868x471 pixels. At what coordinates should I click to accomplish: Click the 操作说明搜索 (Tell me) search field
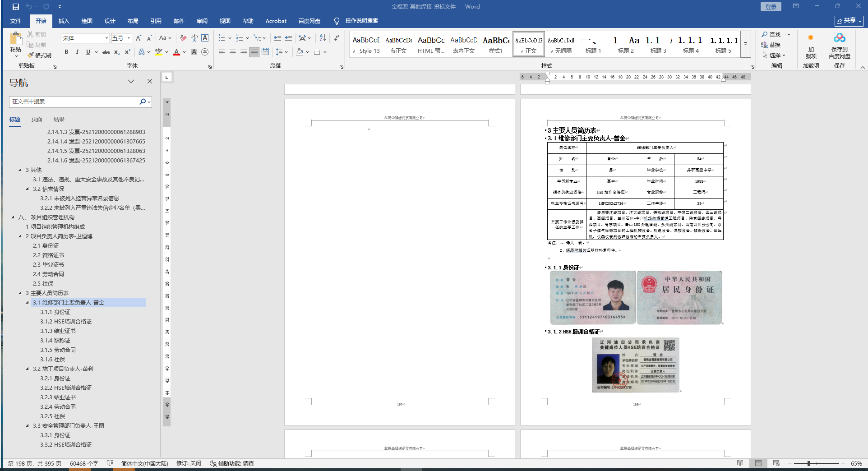pyautogui.click(x=362, y=21)
